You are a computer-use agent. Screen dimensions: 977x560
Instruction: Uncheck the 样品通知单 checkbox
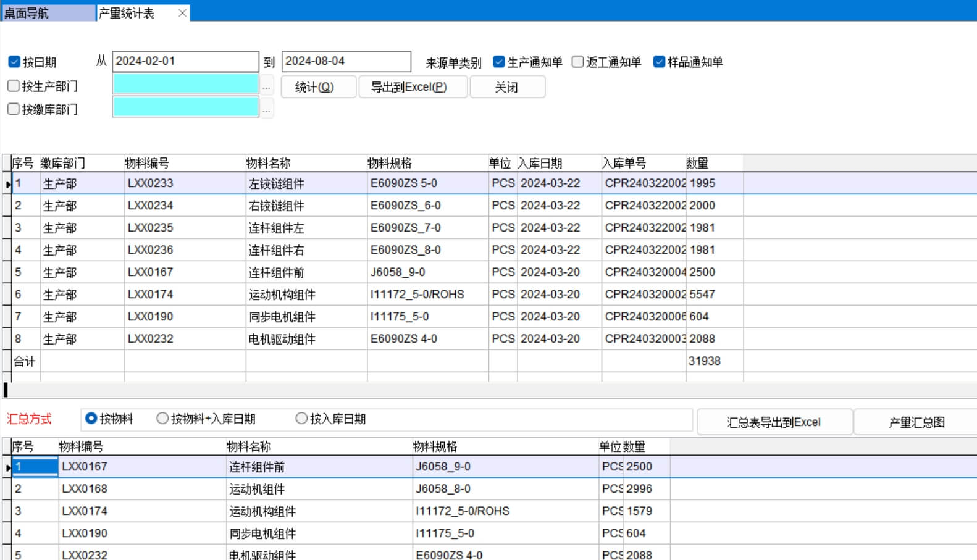[x=659, y=62]
